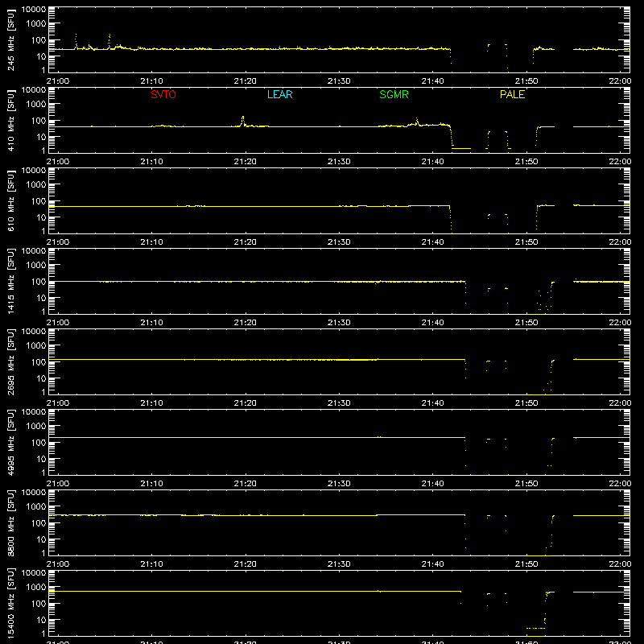Viewport: 644px width, 644px height.
Task: Select the 610 MHz [SFU] axis label
Action: pyautogui.click(x=10, y=201)
